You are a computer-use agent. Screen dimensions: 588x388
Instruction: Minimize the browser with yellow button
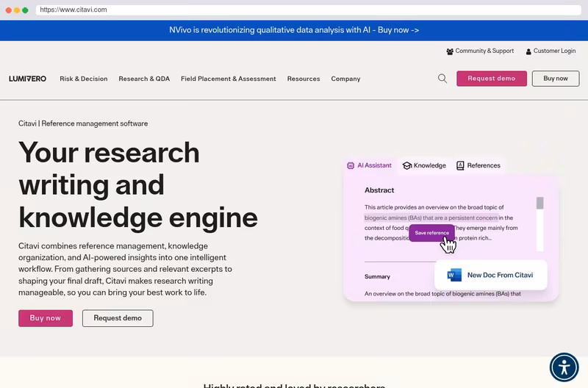(x=17, y=10)
